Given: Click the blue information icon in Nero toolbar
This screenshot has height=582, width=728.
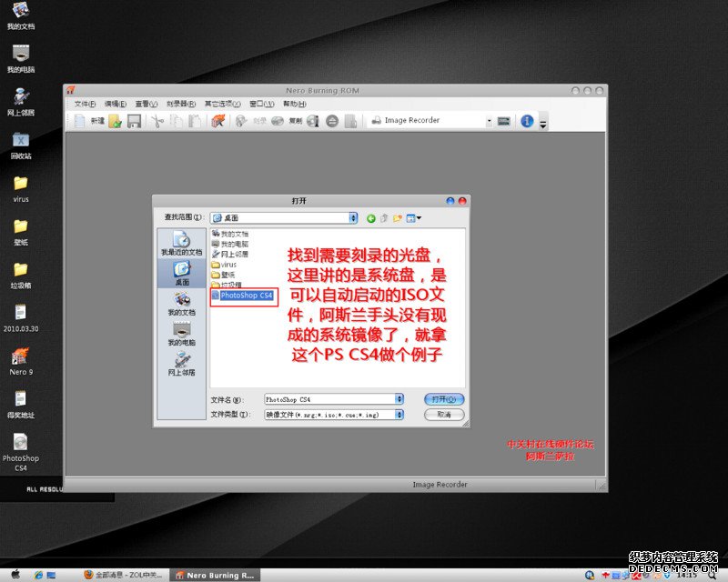Looking at the screenshot, I should coord(527,121).
